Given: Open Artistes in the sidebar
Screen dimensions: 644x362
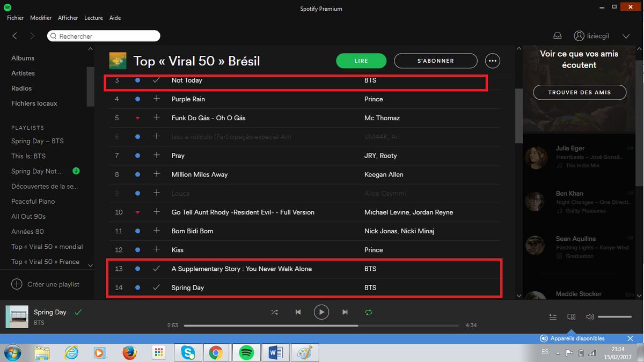Looking at the screenshot, I should tap(23, 73).
